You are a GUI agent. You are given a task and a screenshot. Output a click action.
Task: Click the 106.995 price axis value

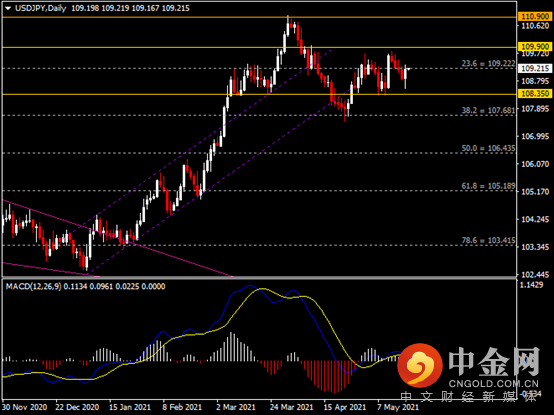(535, 136)
